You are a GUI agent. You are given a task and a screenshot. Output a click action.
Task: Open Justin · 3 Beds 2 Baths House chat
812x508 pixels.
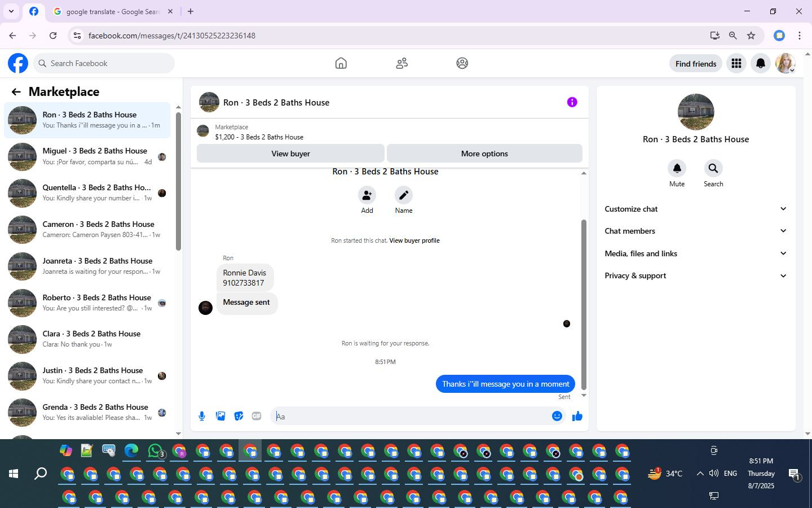[x=87, y=376]
